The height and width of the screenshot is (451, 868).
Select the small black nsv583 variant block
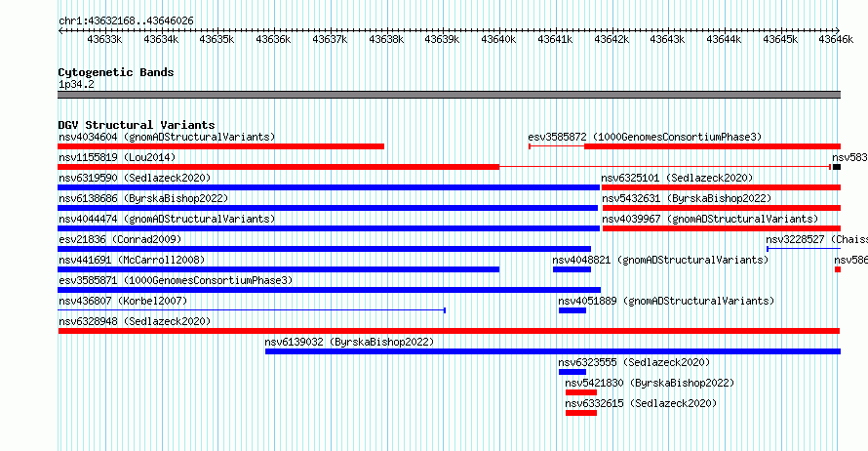point(837,167)
